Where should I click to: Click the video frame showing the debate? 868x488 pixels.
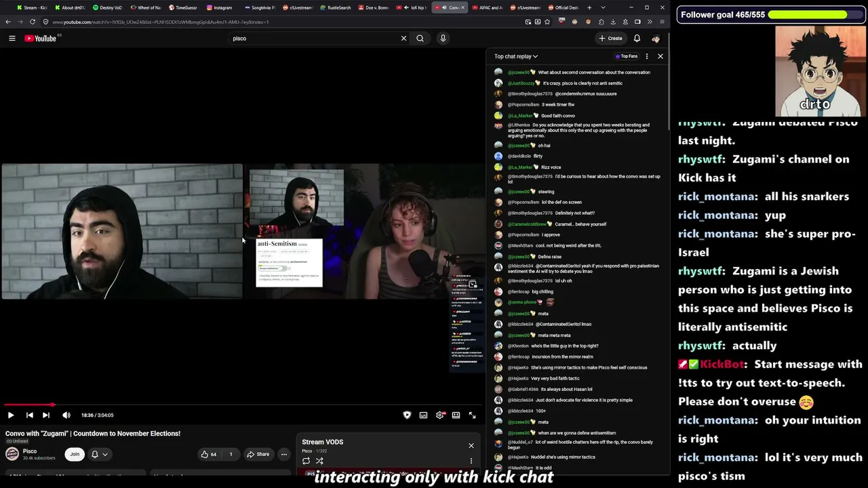(243, 231)
